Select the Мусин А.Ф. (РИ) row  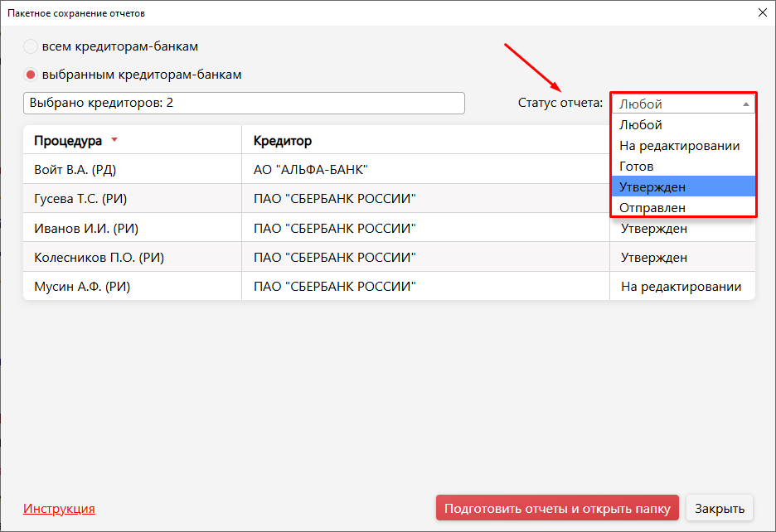coord(82,287)
